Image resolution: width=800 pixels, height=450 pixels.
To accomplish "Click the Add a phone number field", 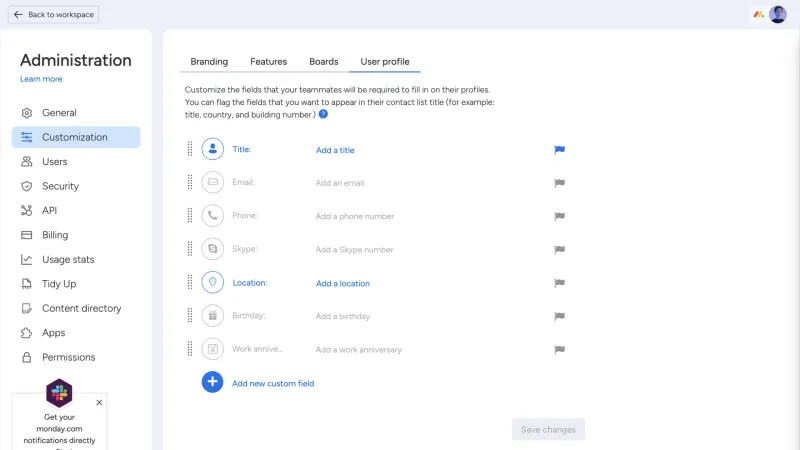I will coord(355,216).
